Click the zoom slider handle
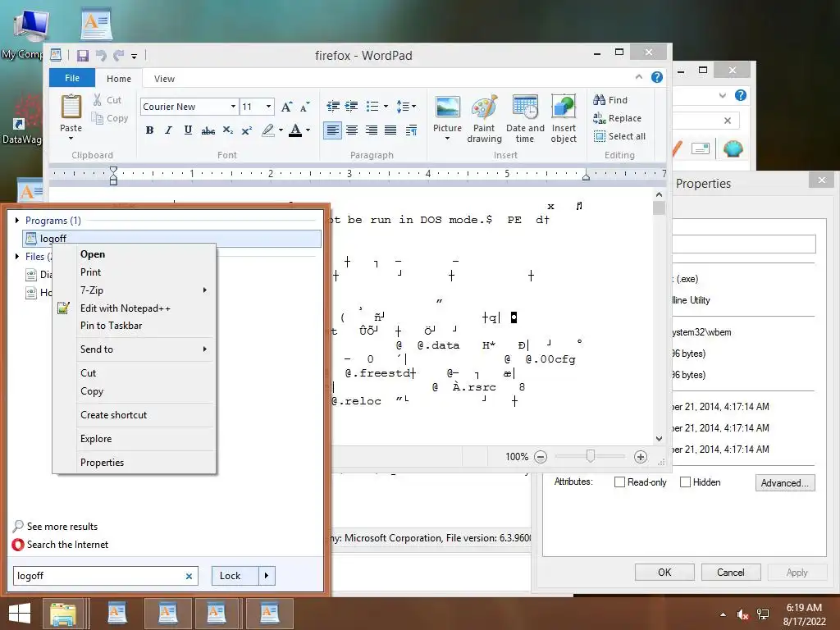This screenshot has width=840, height=630. [591, 456]
